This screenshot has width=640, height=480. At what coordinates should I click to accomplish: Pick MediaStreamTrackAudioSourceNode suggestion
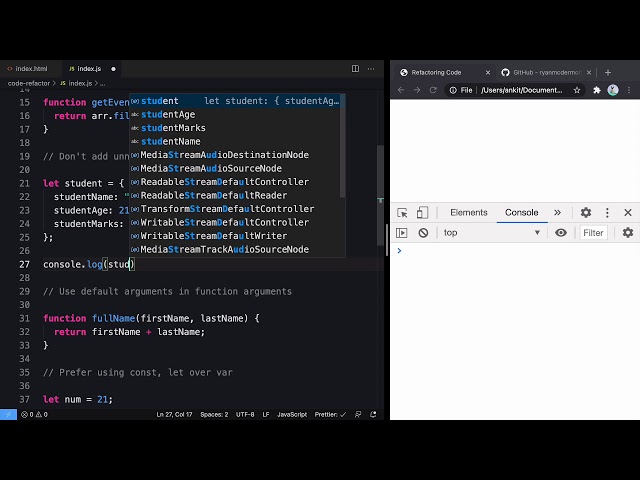[x=237, y=249]
